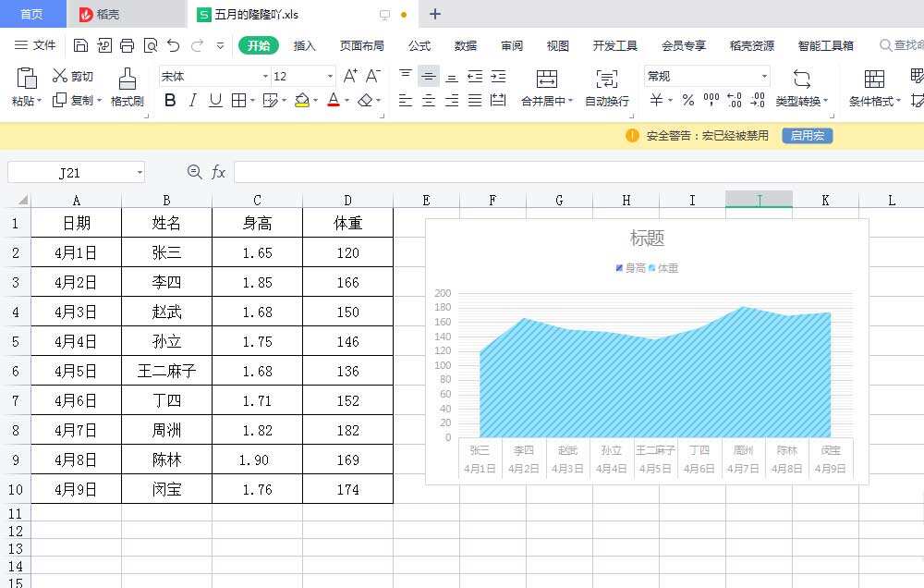Image resolution: width=924 pixels, height=588 pixels.
Task: Align text right icon
Action: [x=452, y=100]
